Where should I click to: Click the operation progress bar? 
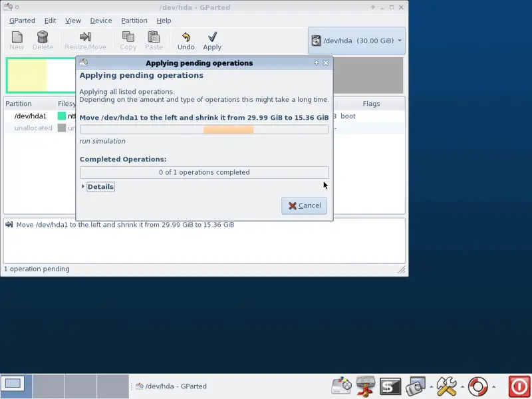pos(204,129)
